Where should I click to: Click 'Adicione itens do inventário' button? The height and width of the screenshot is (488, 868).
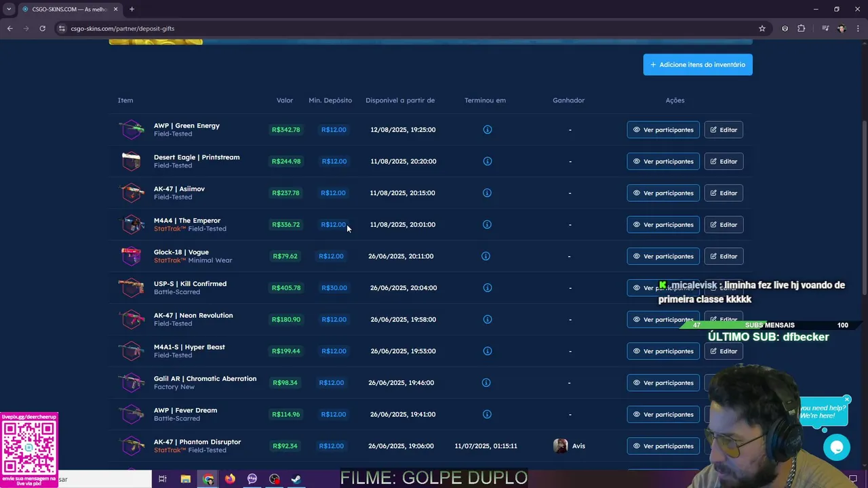click(698, 64)
